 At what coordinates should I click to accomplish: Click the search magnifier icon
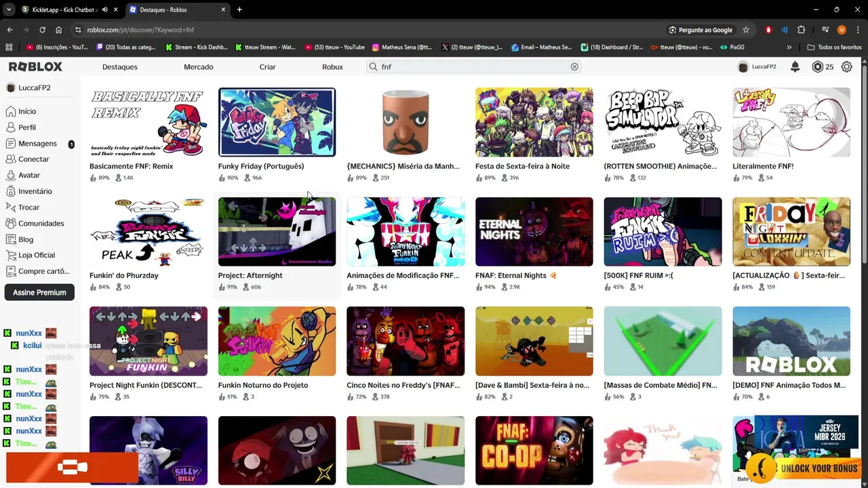[373, 67]
